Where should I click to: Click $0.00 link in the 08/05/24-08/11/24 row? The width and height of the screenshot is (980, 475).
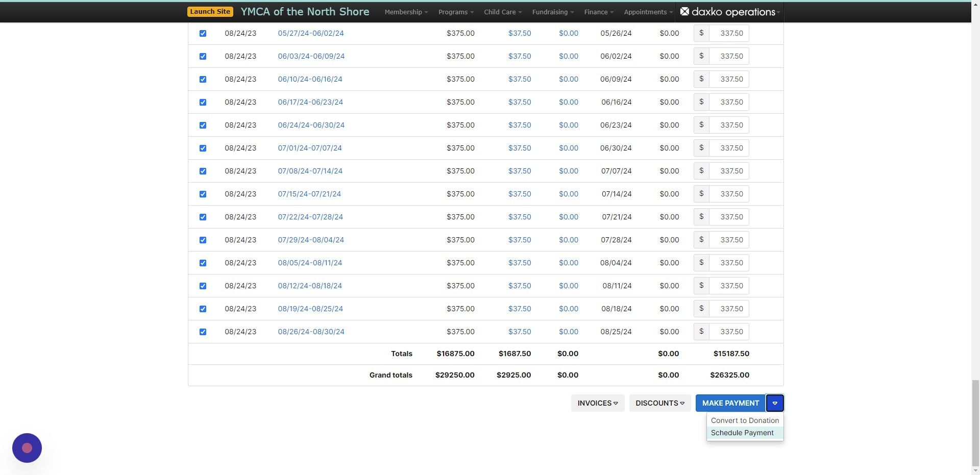pos(569,263)
